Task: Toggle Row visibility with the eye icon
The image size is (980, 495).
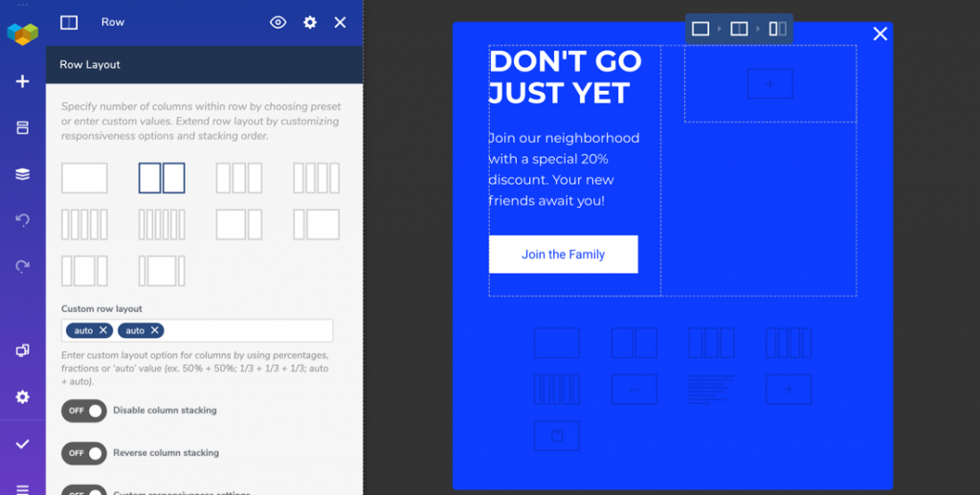Action: point(278,23)
